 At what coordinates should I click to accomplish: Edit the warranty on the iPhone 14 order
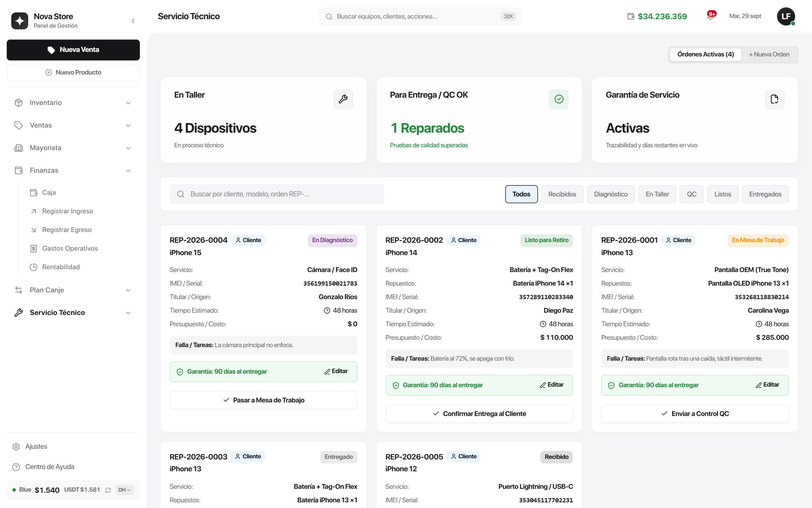point(551,385)
